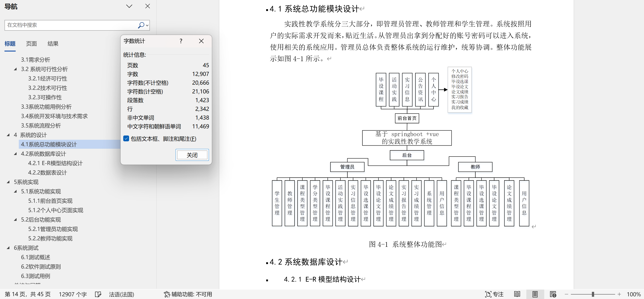
Task: Go to heading 3.2.2技术可行性
Action: pos(47,88)
